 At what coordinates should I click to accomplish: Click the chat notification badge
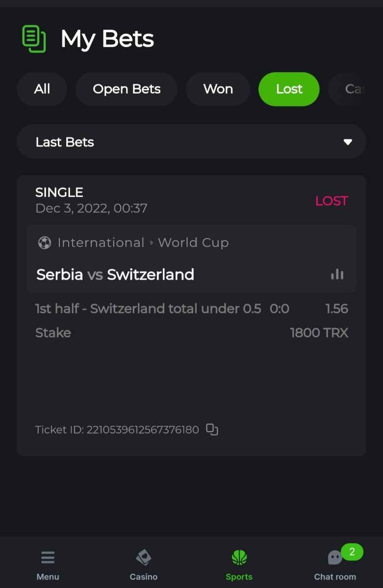(x=352, y=552)
